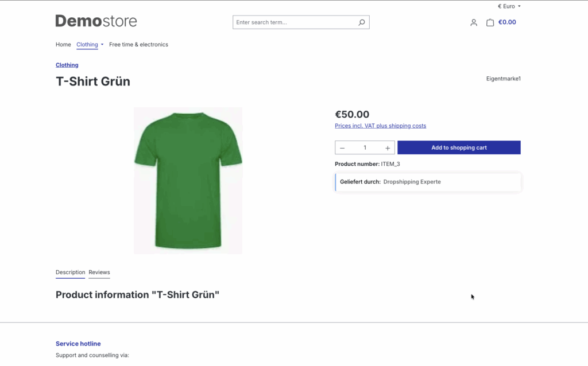Click the Demostore logo
This screenshot has height=366, width=588.
(x=96, y=21)
